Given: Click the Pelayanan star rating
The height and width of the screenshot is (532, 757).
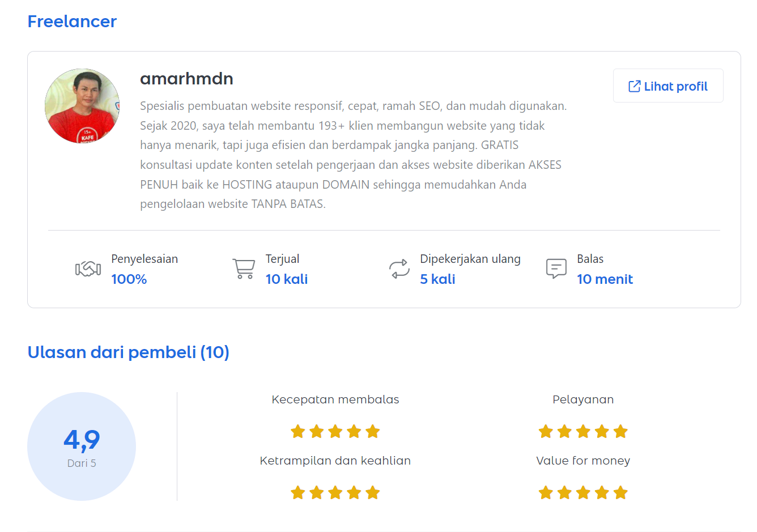Looking at the screenshot, I should coord(582,432).
